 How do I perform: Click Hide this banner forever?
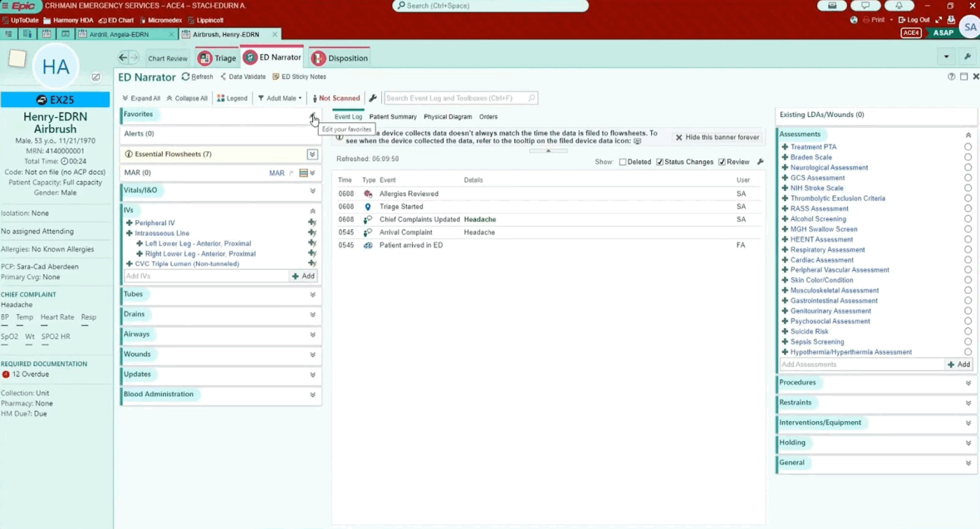click(x=717, y=137)
